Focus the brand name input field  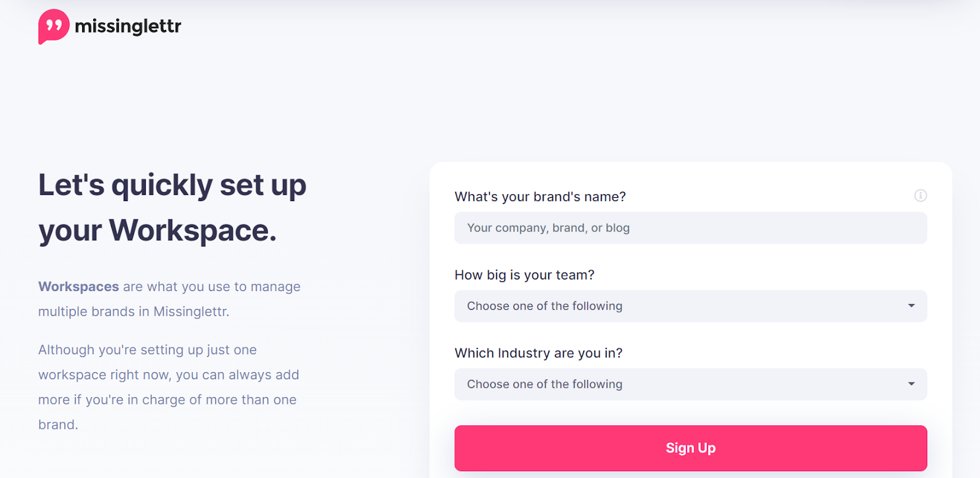[x=690, y=228]
